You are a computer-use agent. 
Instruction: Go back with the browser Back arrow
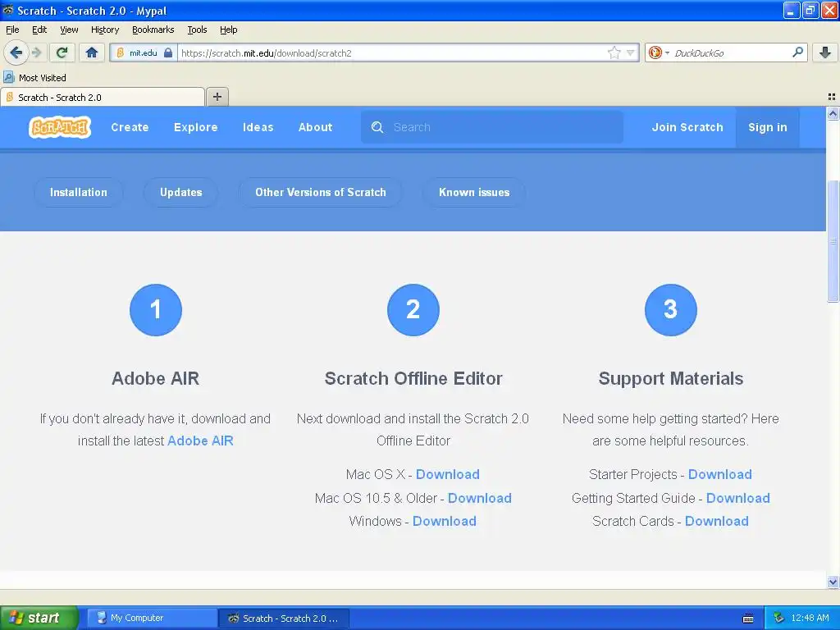click(x=16, y=52)
